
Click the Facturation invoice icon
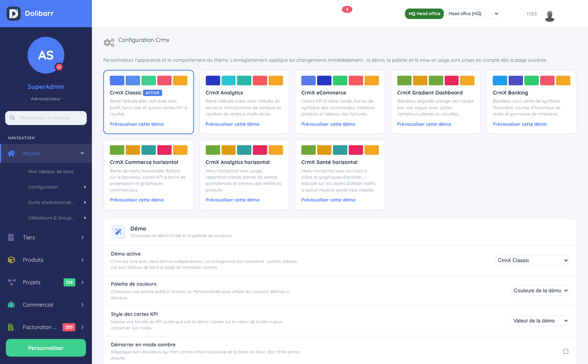point(11,327)
